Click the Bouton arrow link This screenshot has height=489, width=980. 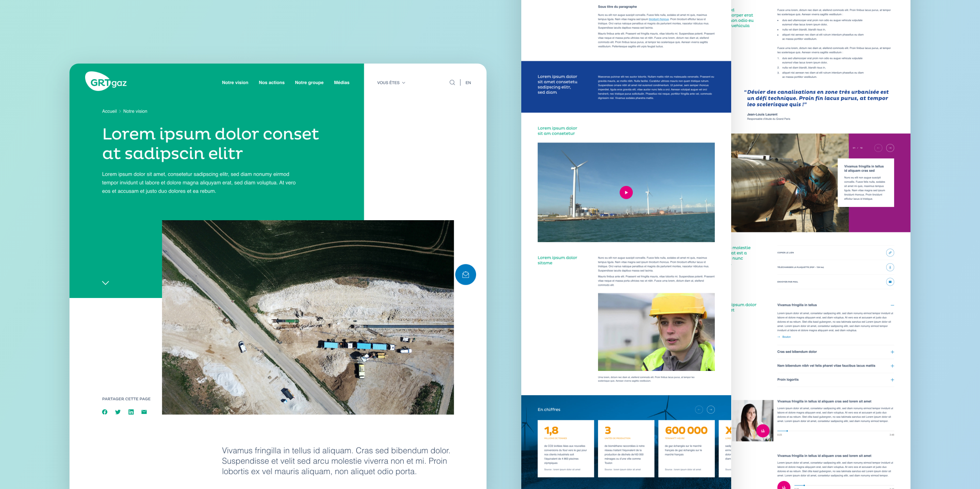coord(784,337)
